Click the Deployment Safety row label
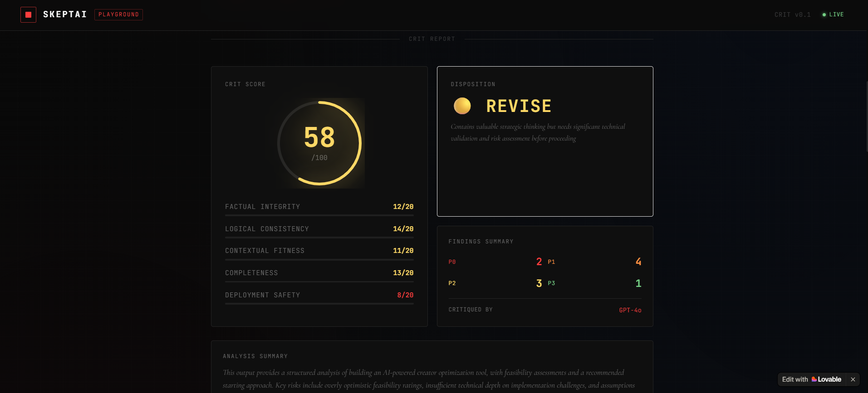This screenshot has height=393, width=868. (262, 295)
